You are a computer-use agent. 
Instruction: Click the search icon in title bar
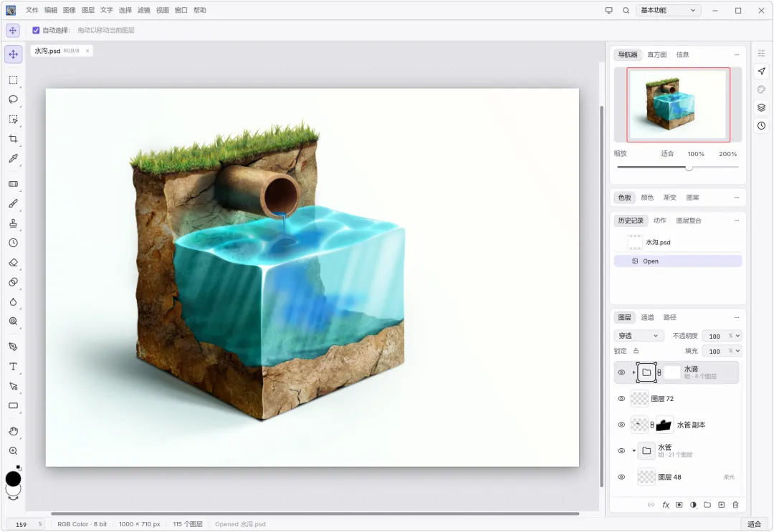pyautogui.click(x=626, y=10)
